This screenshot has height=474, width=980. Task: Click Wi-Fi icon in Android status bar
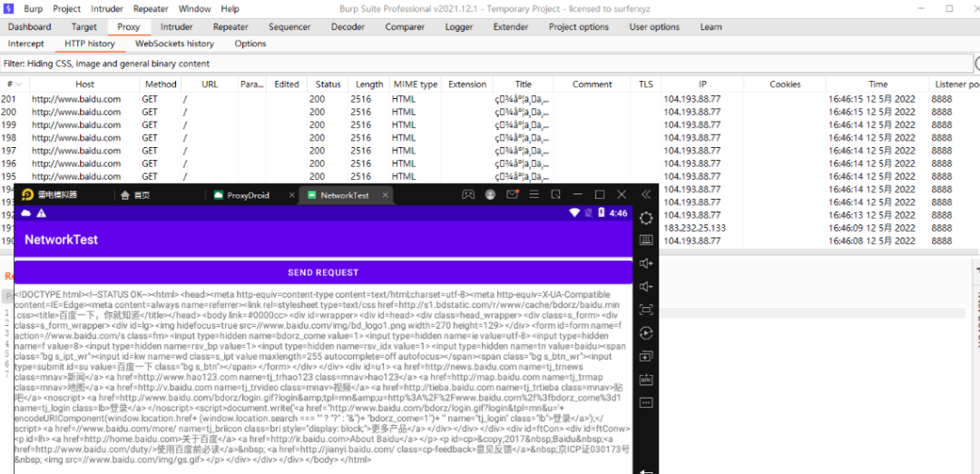point(574,213)
